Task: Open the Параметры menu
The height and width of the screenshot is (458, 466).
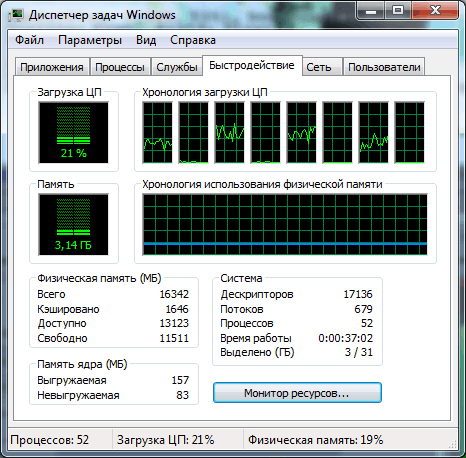Action: (x=90, y=40)
